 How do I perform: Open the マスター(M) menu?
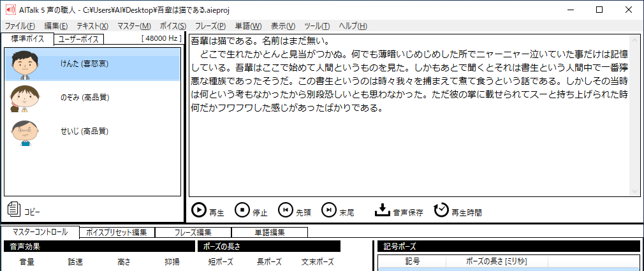(x=134, y=26)
